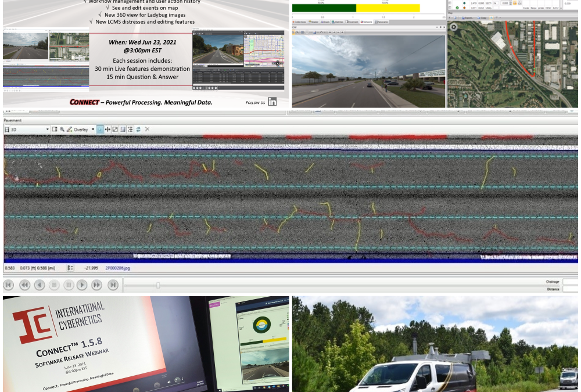Click the pan/move tool in the Pavement toolbar
Image resolution: width=581 pixels, height=392 pixels.
(x=107, y=129)
